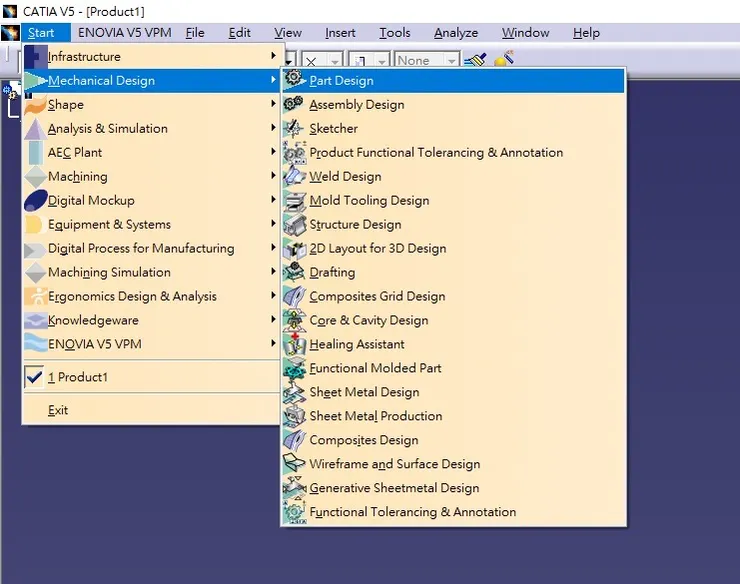
Task: Click the Composites Design icon
Action: tap(294, 440)
